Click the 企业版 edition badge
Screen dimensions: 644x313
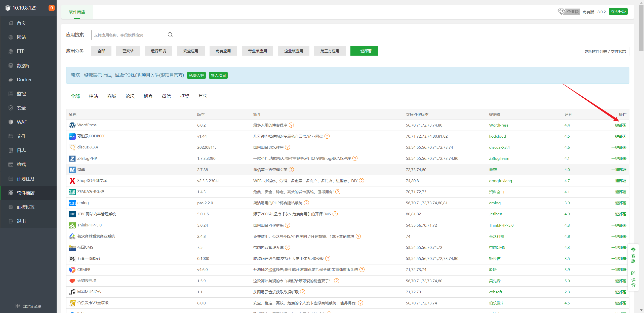point(569,12)
